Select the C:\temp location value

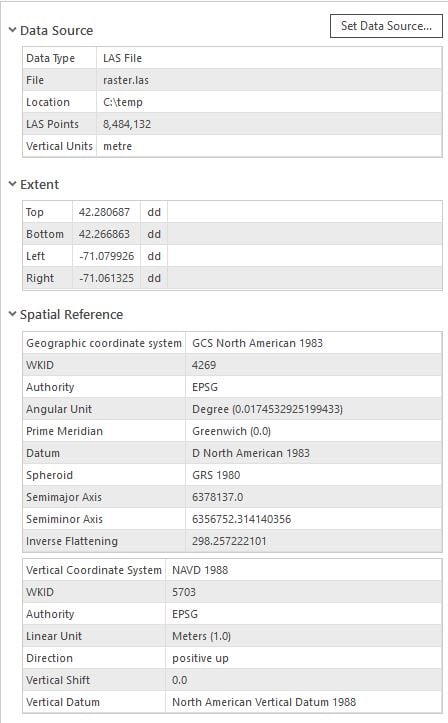point(123,102)
